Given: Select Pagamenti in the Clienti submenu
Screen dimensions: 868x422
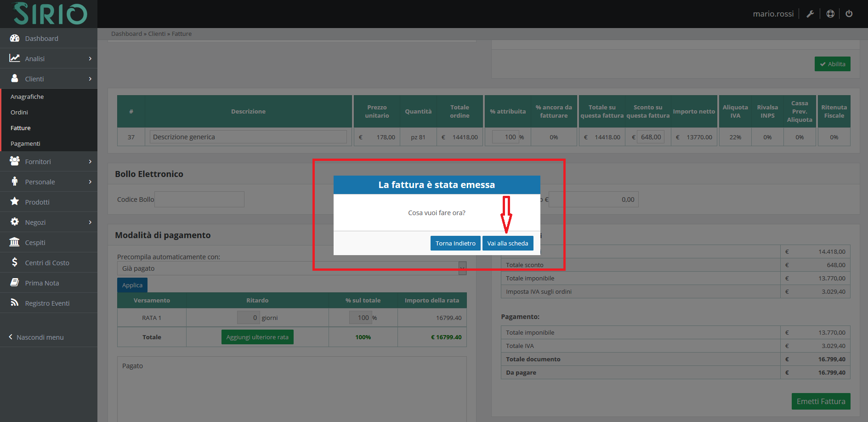Looking at the screenshot, I should coord(25,144).
